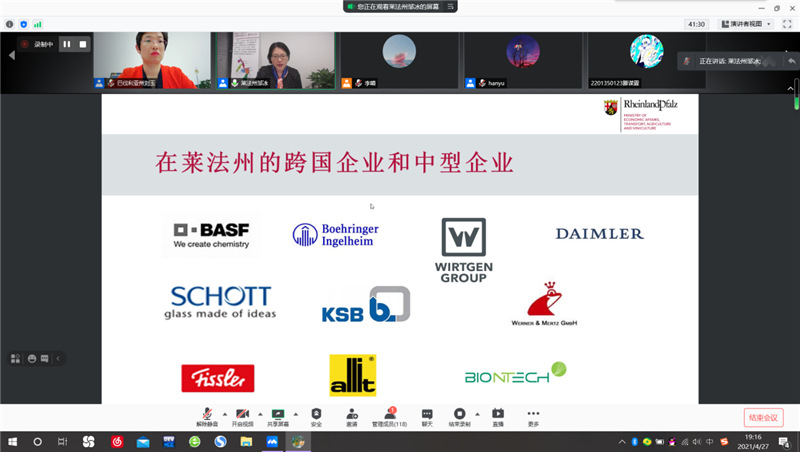Click the emoji reaction icon in floating panel
The image size is (800, 452).
point(32,358)
